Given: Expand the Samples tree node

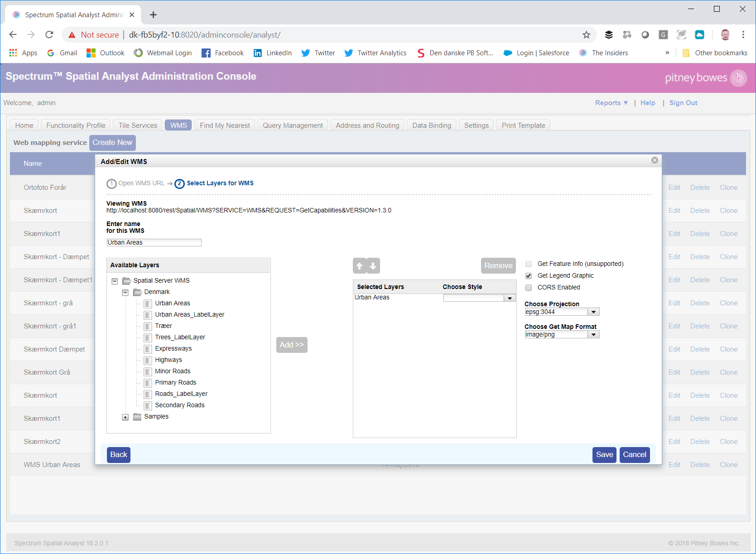Looking at the screenshot, I should coord(125,417).
